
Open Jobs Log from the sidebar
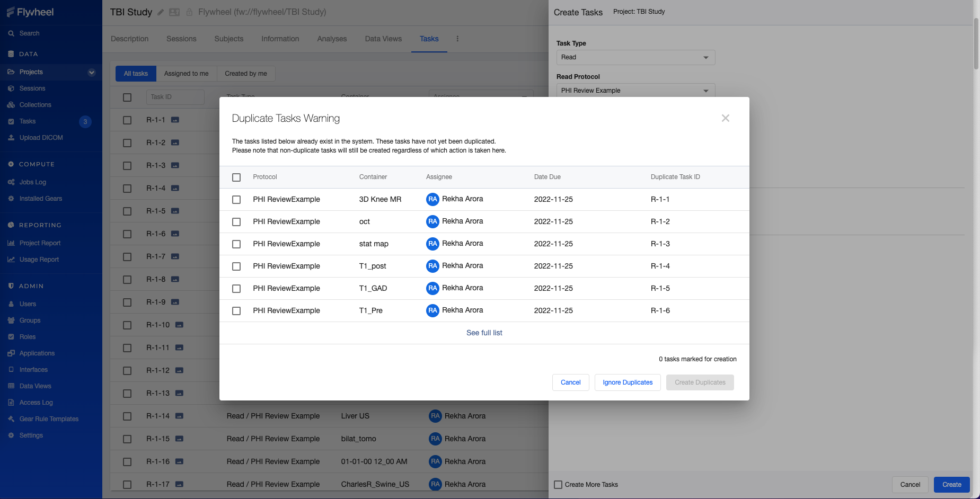click(x=32, y=182)
